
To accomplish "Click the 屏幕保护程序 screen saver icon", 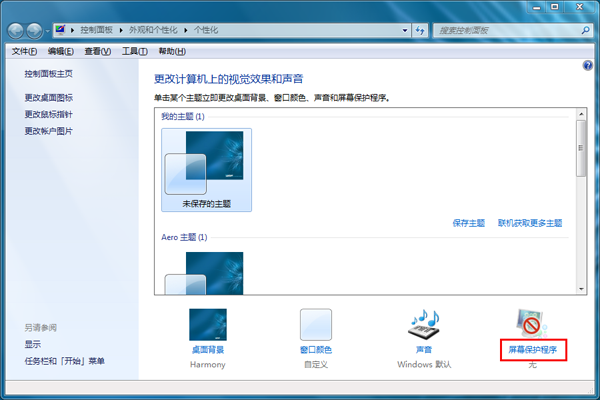I will point(531,325).
